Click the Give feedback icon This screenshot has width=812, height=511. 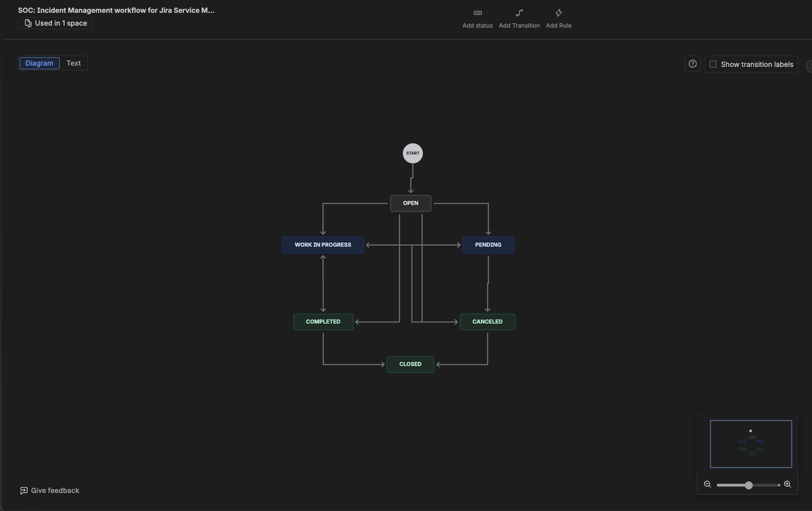click(x=24, y=491)
